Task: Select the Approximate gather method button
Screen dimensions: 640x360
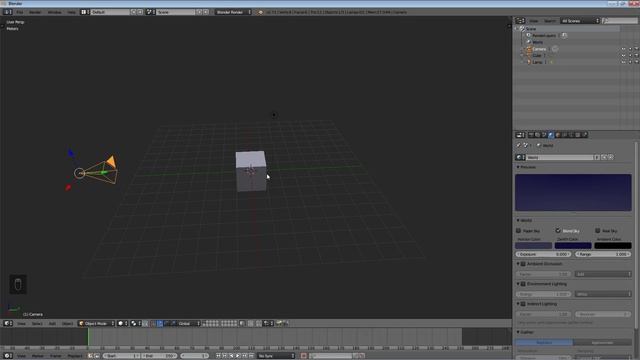Action: click(602, 342)
